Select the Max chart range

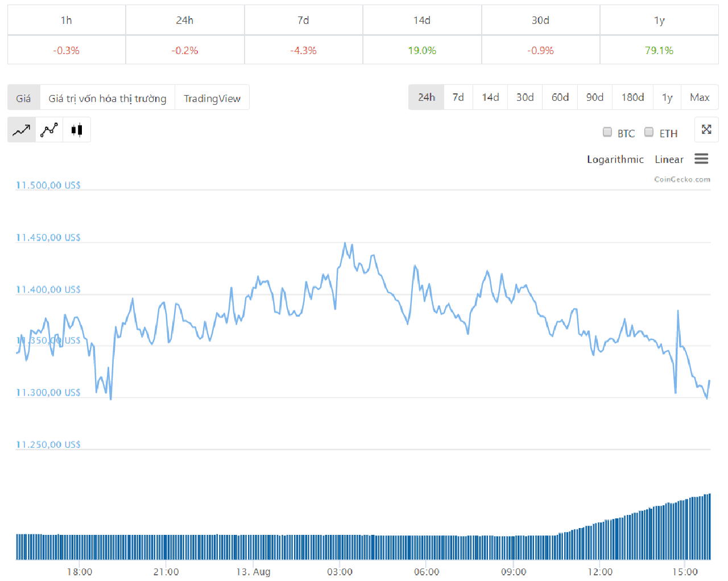[700, 97]
